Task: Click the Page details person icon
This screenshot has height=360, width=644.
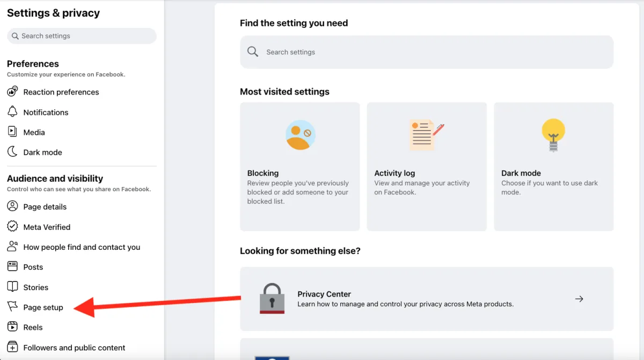Action: click(12, 206)
